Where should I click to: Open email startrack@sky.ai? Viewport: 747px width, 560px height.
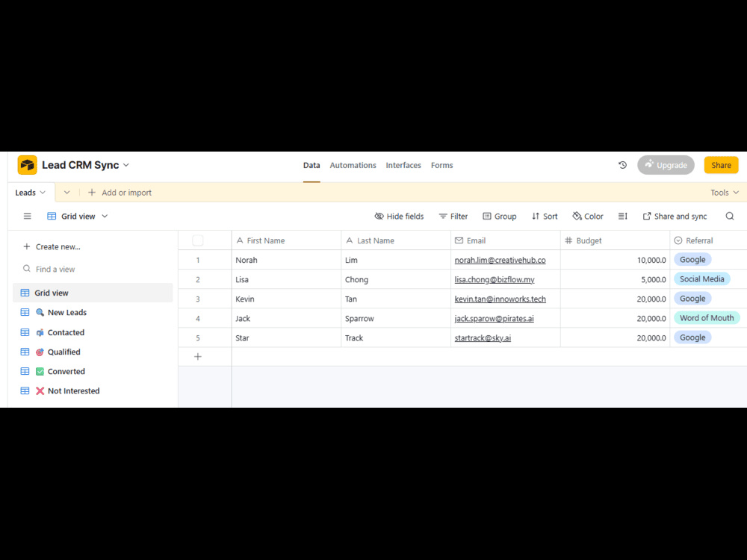pyautogui.click(x=483, y=338)
